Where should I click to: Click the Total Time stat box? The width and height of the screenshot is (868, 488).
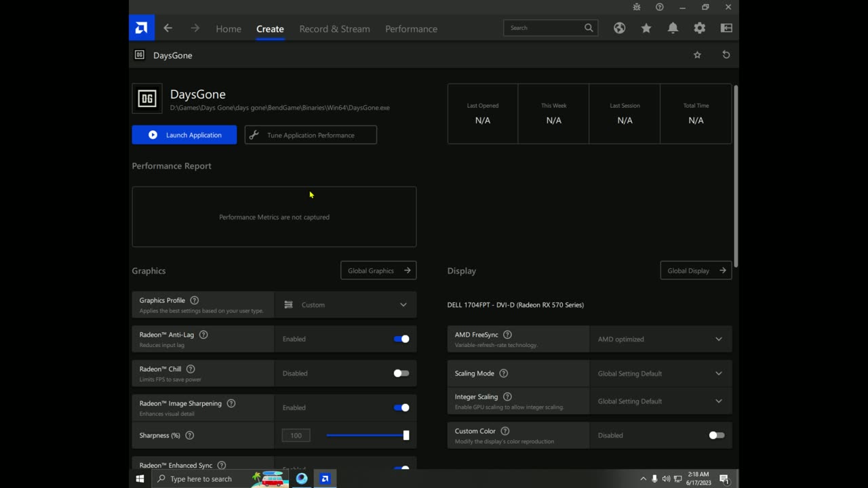click(x=696, y=114)
